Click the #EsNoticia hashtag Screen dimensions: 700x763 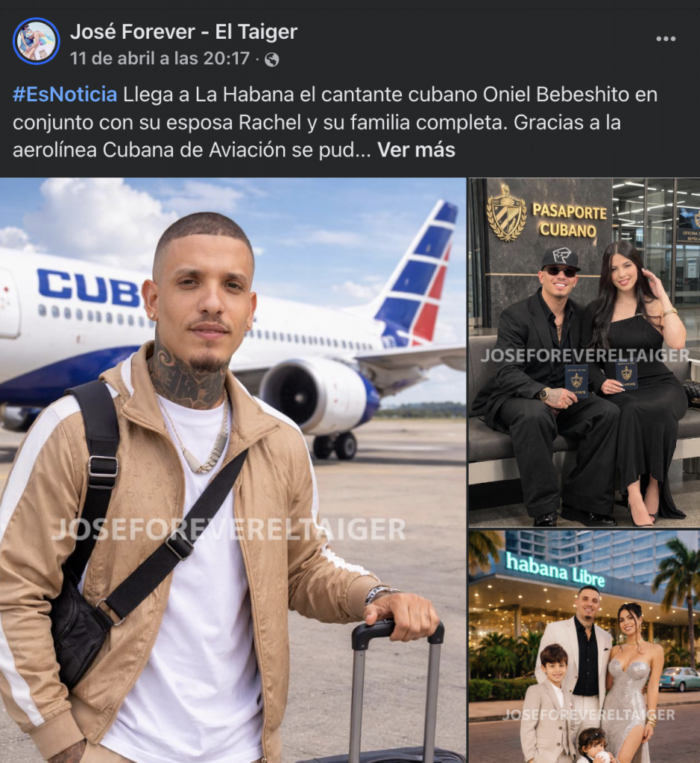(65, 95)
